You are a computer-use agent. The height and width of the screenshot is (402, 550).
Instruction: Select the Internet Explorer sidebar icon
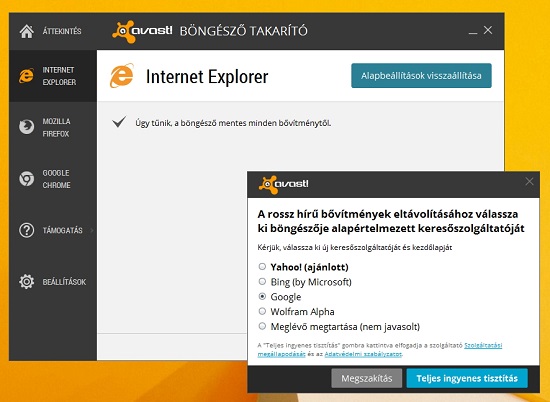pyautogui.click(x=27, y=76)
